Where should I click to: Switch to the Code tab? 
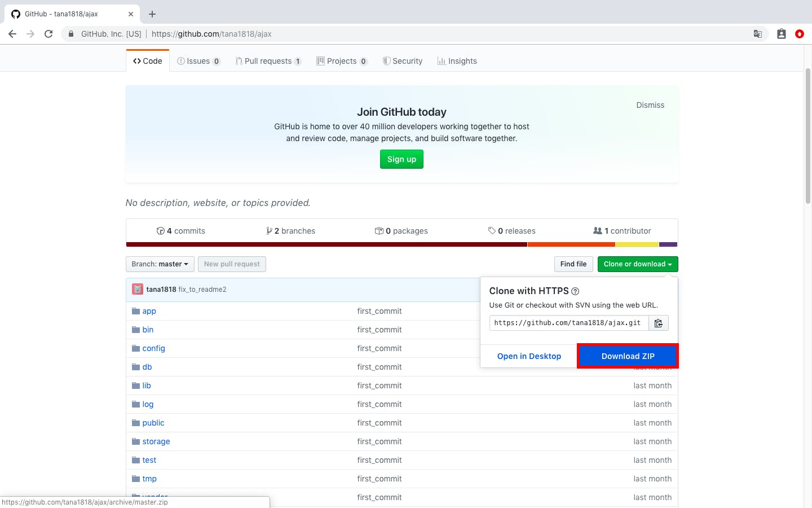[x=148, y=61]
